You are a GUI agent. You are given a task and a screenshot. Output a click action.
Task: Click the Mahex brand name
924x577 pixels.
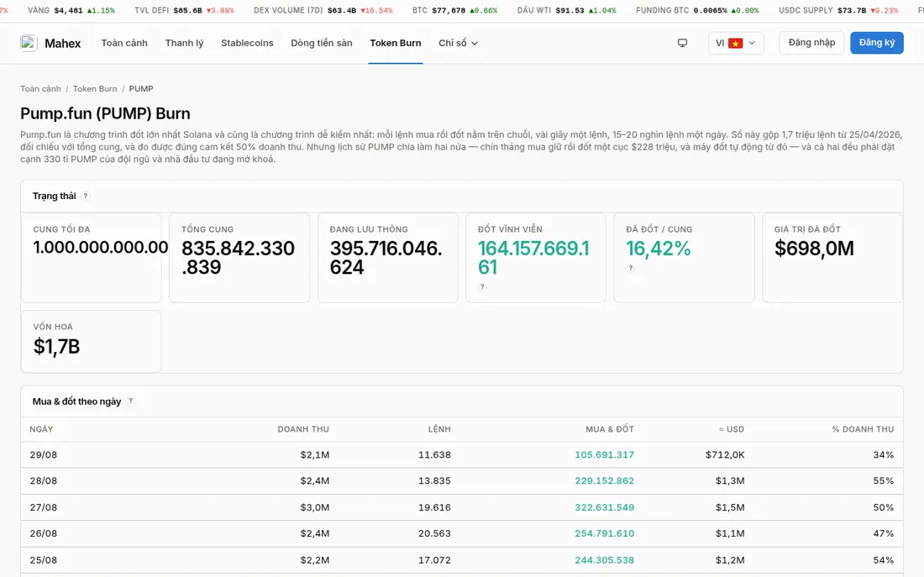(x=63, y=43)
